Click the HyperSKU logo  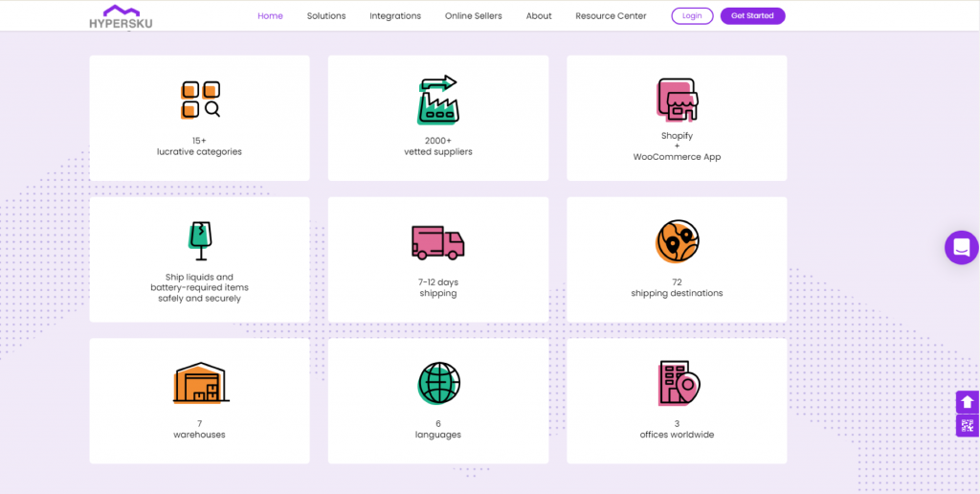121,17
